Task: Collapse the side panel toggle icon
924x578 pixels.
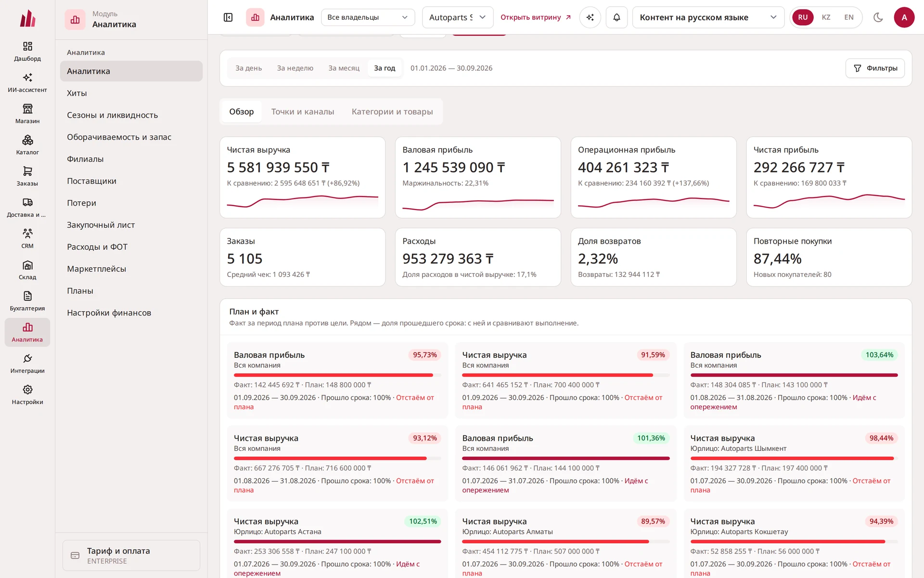Action: pyautogui.click(x=228, y=17)
